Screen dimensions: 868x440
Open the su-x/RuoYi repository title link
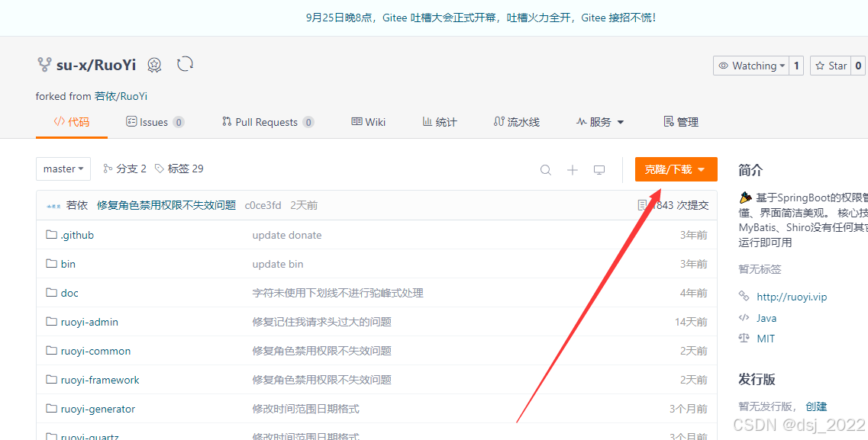[x=96, y=65]
